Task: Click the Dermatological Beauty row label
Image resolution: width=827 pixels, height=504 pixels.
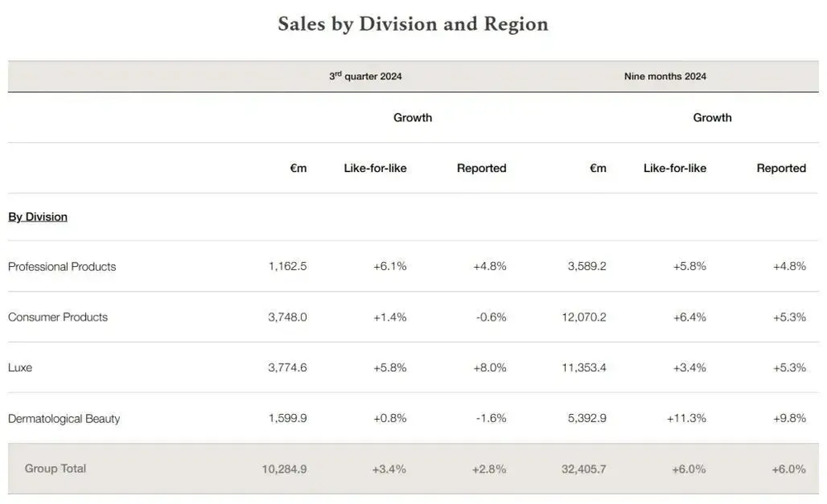Action: [64, 418]
